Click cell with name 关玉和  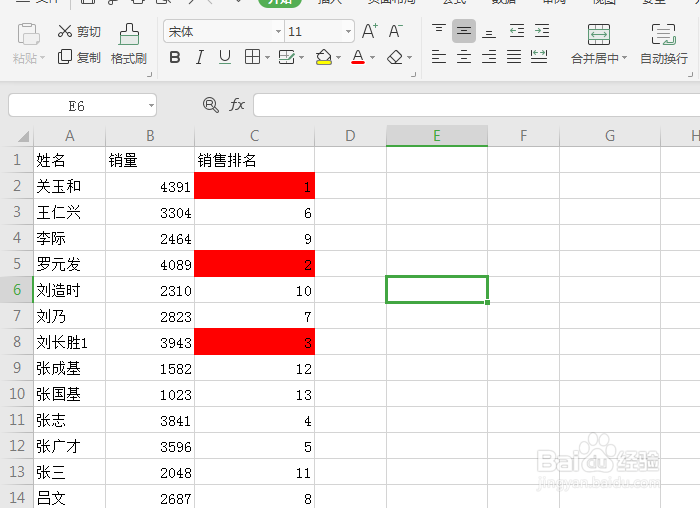(x=69, y=186)
